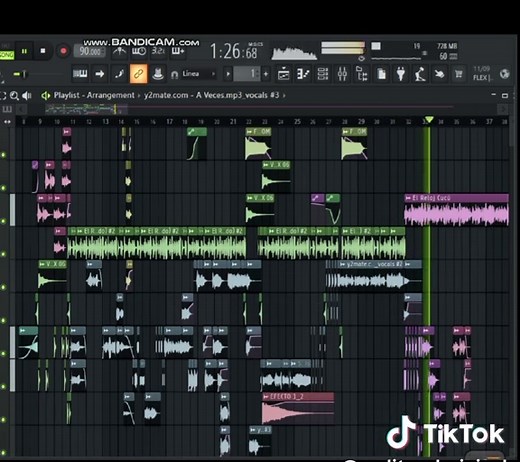Click the pattern number 1 field
This screenshot has height=462, width=520.
[247, 74]
